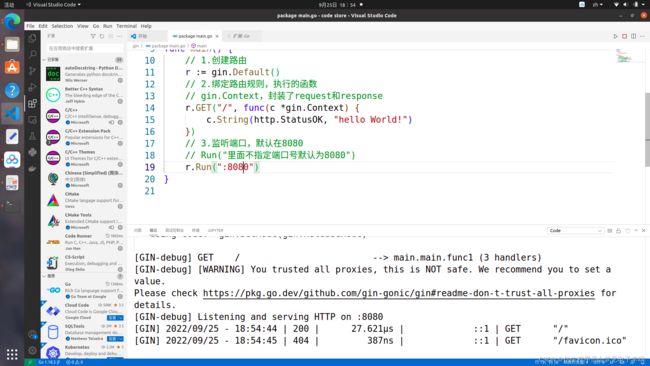Viewport: 650px width, 366px height.
Task: Open manage gear for Code Runner
Action: tap(120, 248)
